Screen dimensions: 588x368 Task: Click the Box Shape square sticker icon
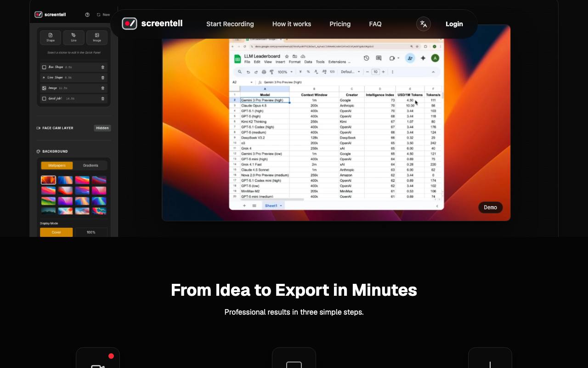[x=44, y=67]
